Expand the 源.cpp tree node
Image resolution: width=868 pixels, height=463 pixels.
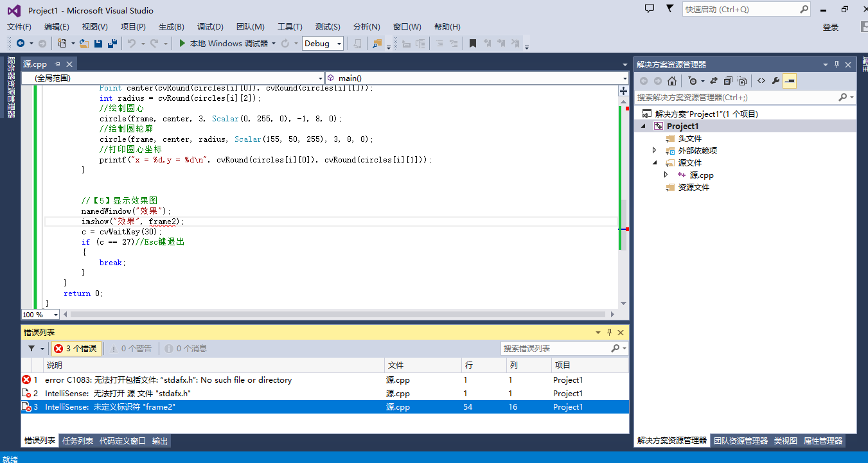click(x=666, y=175)
